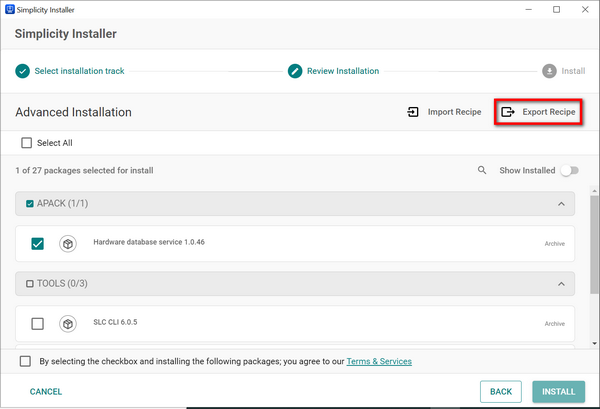Tick the Select All checkbox
The height and width of the screenshot is (409, 600).
pos(26,143)
